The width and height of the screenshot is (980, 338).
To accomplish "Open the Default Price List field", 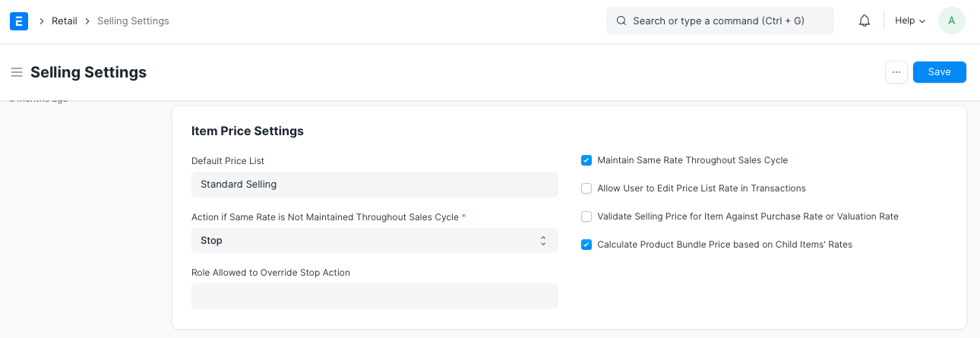I will pos(375,185).
